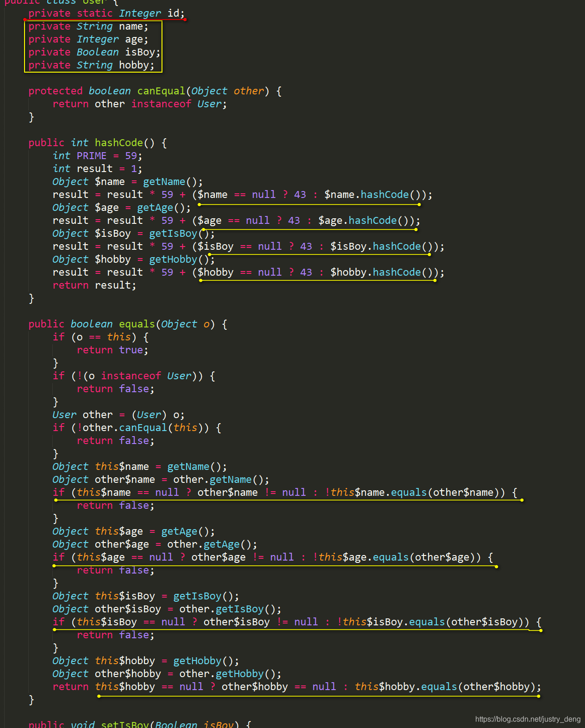Click 'if (!(o instanceof User)) {' line

tap(134, 376)
